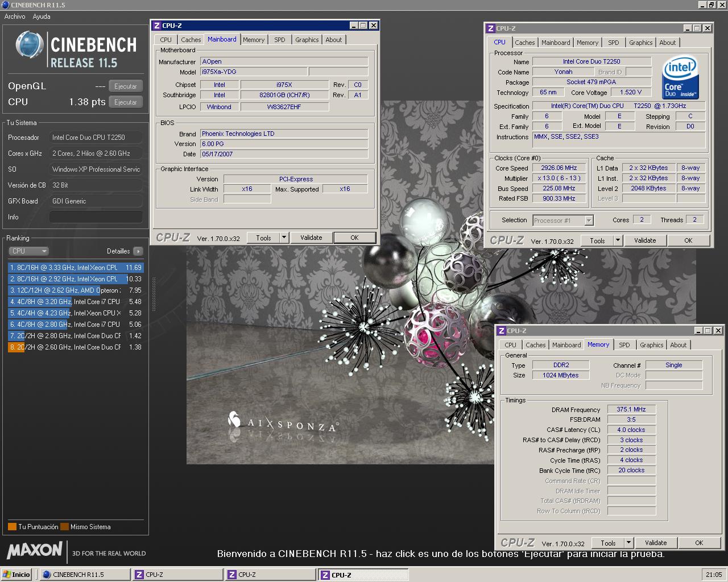Viewport: 728px width, 582px height.
Task: Expand the Detailles ranking arrow
Action: (138, 251)
